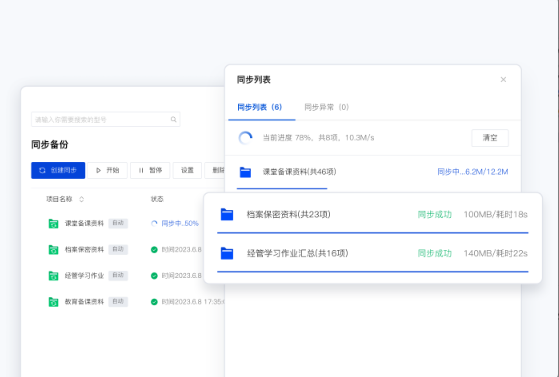Click 同步成功 status for 档案保密资料(共23项)
The width and height of the screenshot is (559, 377).
435,214
